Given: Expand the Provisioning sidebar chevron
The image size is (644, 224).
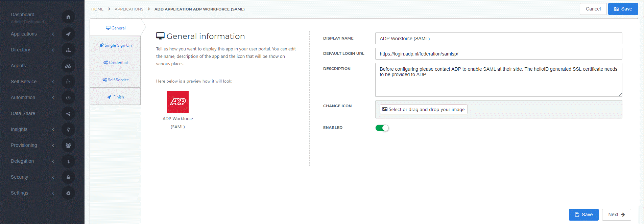Looking at the screenshot, I should 53,145.
